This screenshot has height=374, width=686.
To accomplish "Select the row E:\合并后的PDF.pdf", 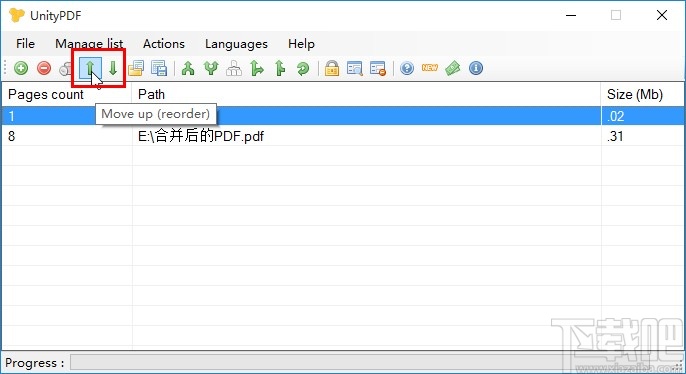I will (x=343, y=136).
